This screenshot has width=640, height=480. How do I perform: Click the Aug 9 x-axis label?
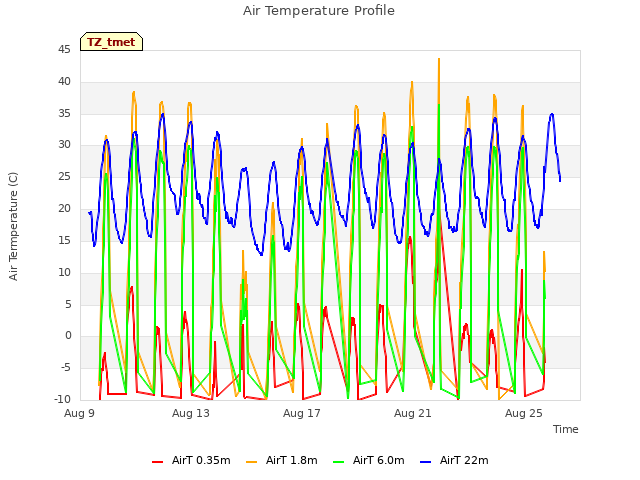[79, 413]
